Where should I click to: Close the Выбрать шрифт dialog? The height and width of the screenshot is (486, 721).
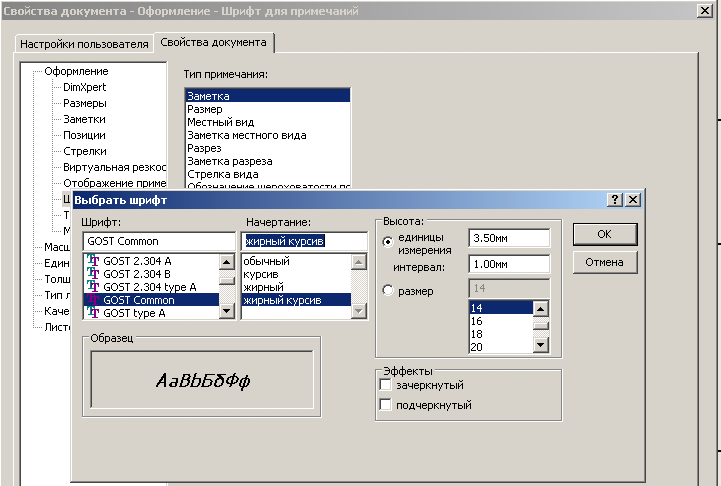point(633,200)
